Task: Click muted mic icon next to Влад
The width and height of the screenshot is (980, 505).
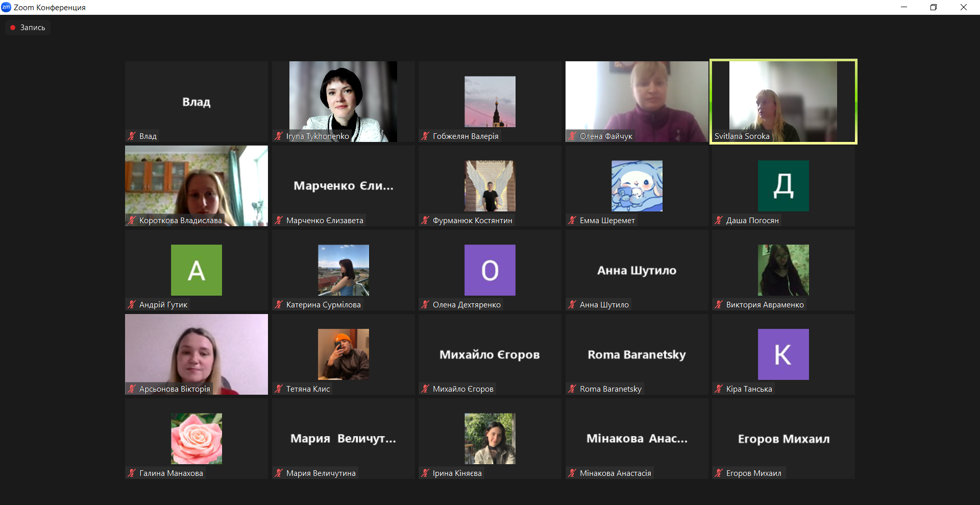Action: coord(132,136)
